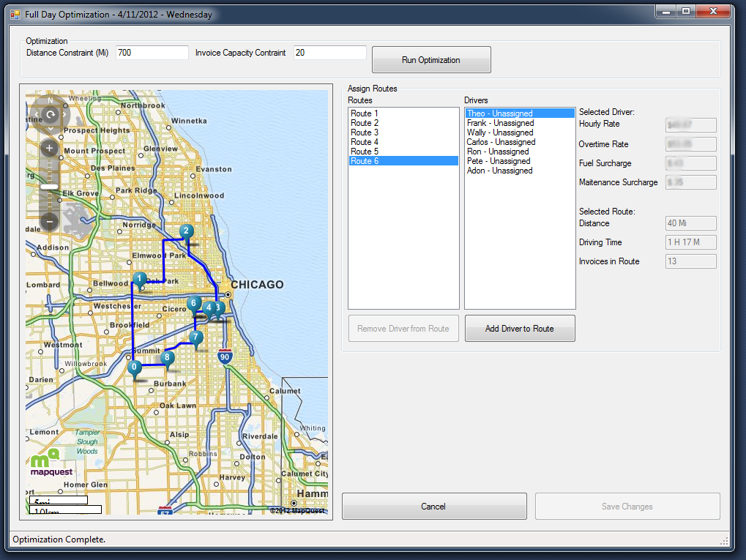Image resolution: width=746 pixels, height=560 pixels.
Task: Click the map rotate compass control center
Action: (x=50, y=115)
